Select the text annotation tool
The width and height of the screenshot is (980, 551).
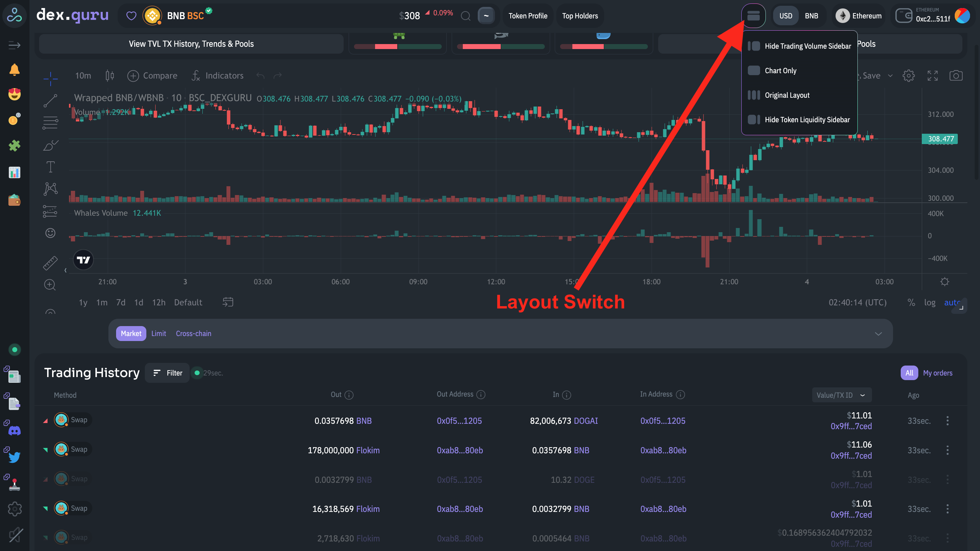click(x=50, y=167)
